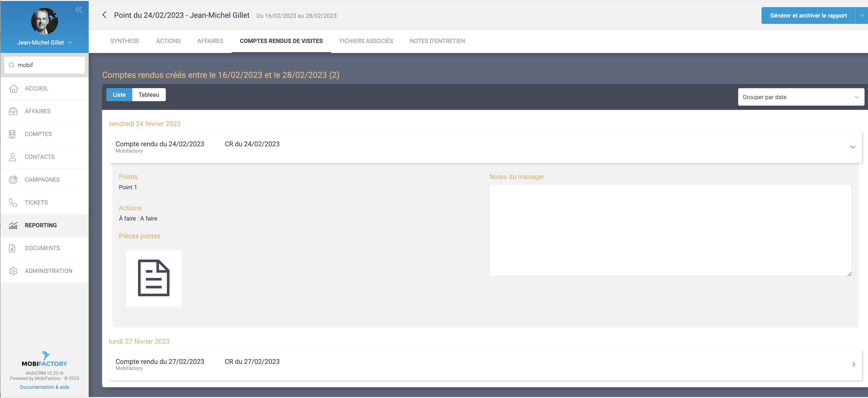Switch view to Tableau
Screen dimensions: 868x398
click(149, 95)
